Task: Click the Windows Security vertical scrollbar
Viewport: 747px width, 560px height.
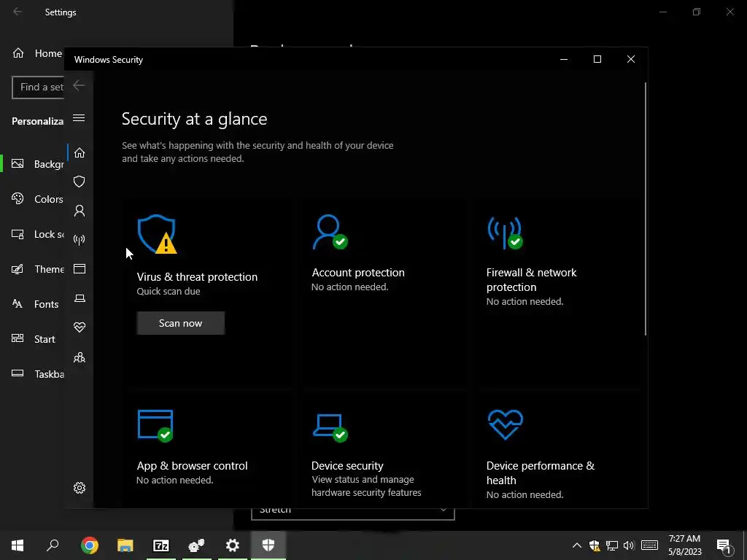Action: (645, 209)
